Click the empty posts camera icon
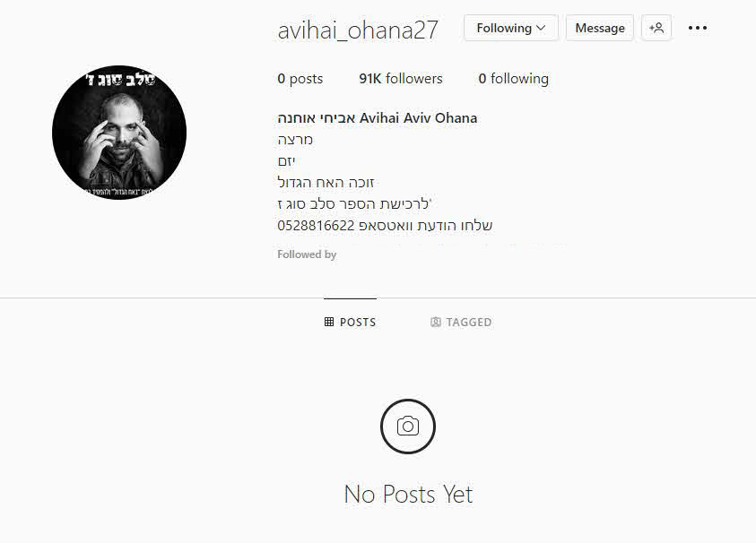The height and width of the screenshot is (543, 756). pos(408,427)
